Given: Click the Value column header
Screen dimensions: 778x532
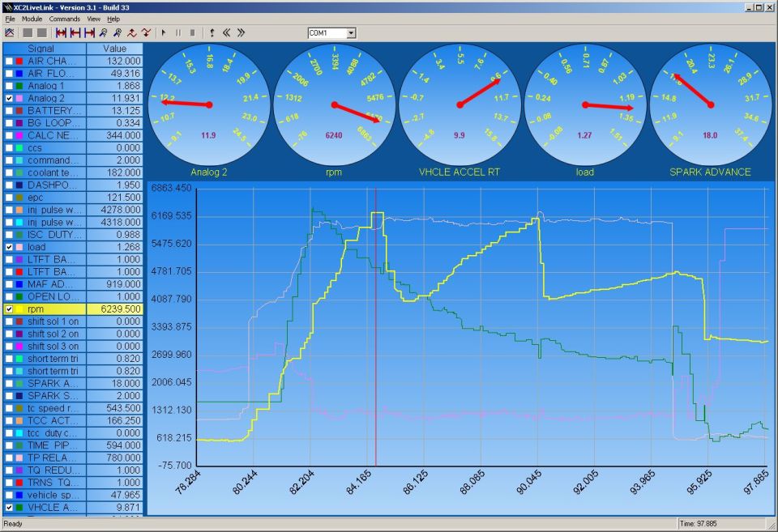Looking at the screenshot, I should (x=114, y=49).
